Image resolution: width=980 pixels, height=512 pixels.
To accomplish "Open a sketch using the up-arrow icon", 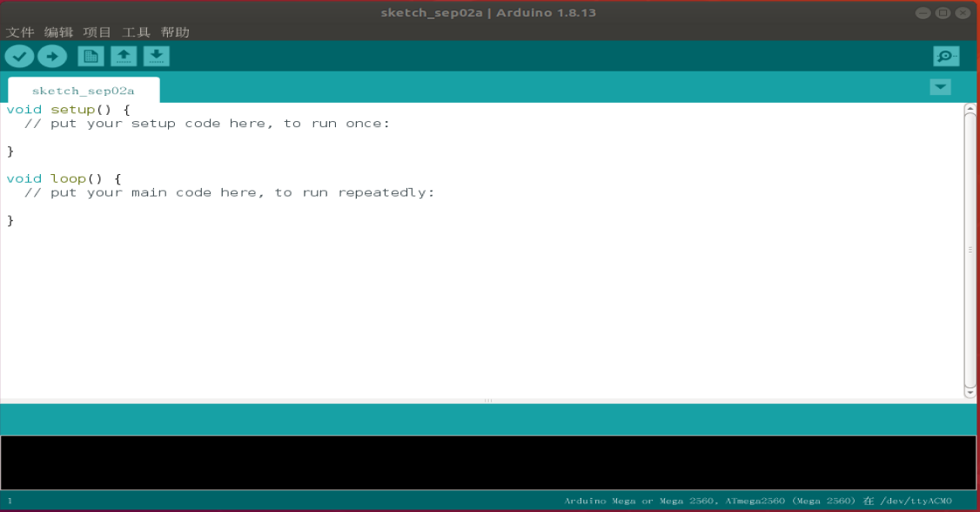I will coord(124,57).
